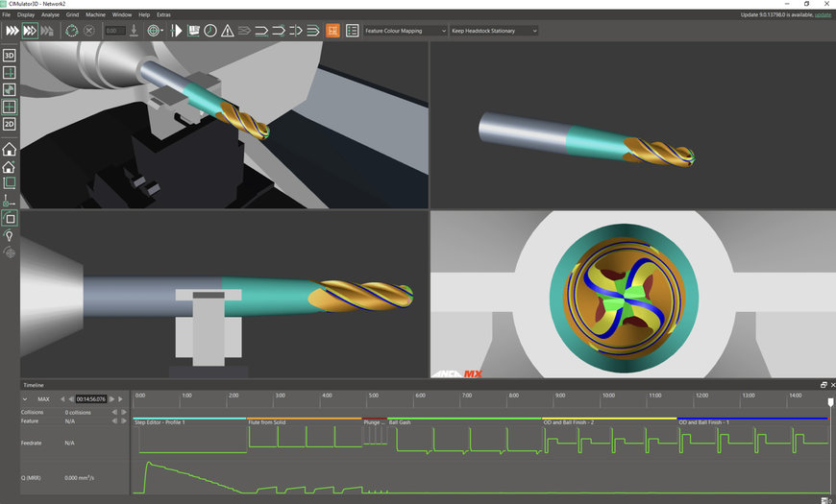Step time forward next to time field
The image size is (836, 504).
click(111, 399)
